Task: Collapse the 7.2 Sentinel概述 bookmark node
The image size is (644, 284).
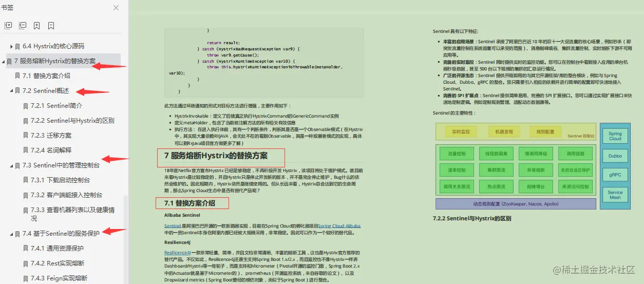Action: tap(11, 91)
